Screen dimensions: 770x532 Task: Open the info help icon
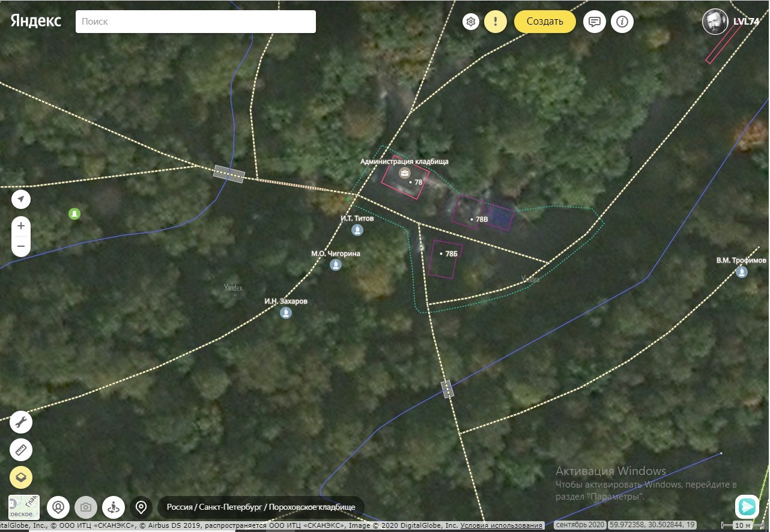[x=622, y=22]
